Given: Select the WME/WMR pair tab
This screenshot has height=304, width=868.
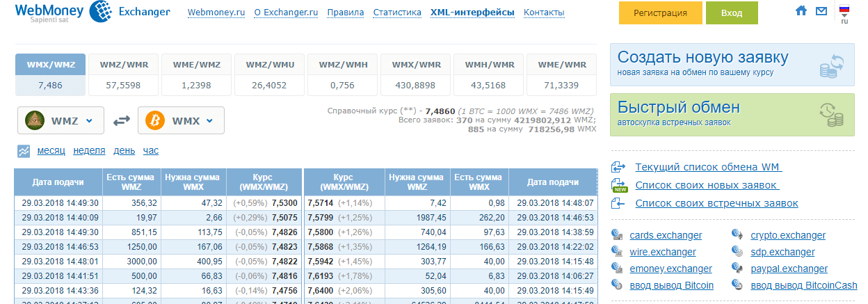Looking at the screenshot, I should [561, 75].
